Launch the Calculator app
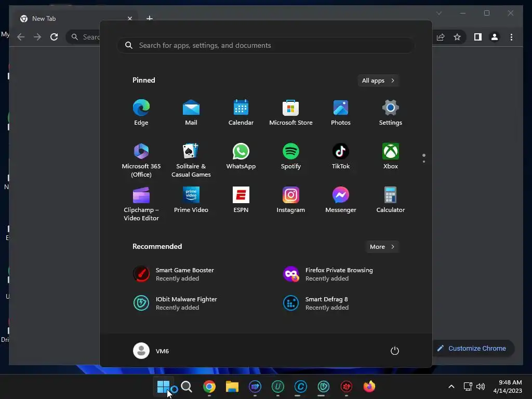Image resolution: width=532 pixels, height=399 pixels. click(x=391, y=200)
